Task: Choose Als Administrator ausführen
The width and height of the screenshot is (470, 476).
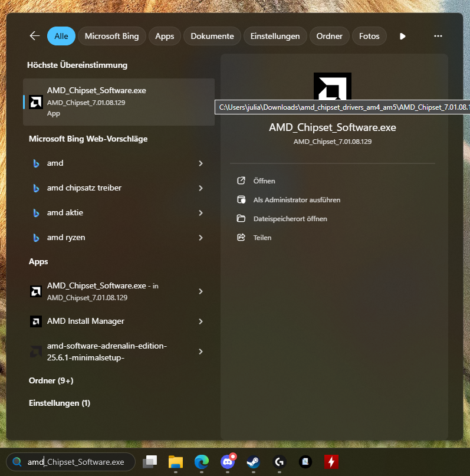Action: [x=297, y=200]
